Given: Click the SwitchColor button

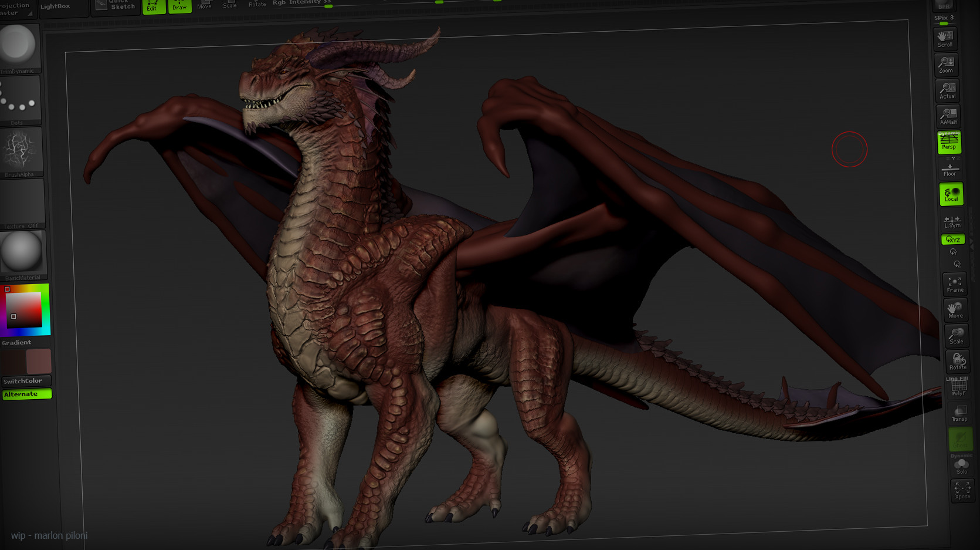Looking at the screenshot, I should point(27,380).
